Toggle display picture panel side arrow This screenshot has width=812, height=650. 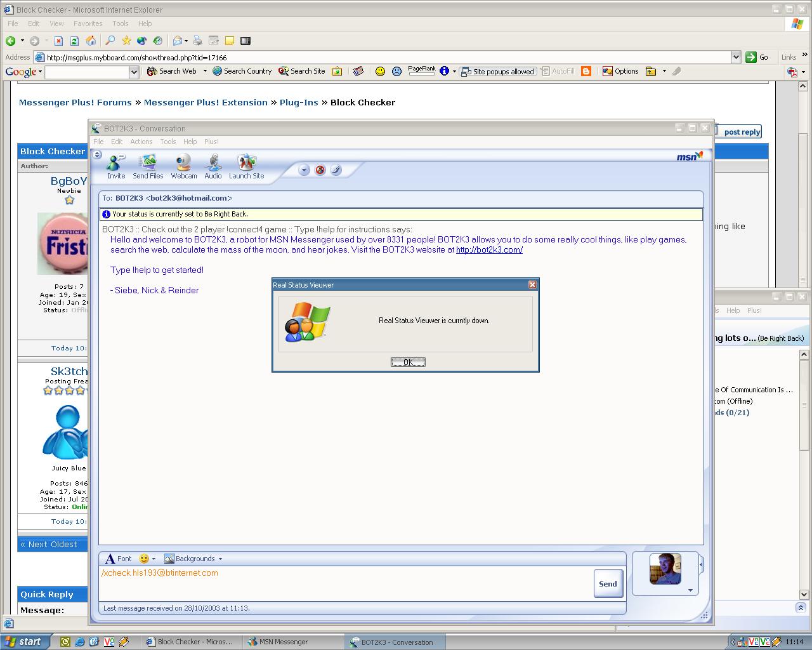(701, 564)
